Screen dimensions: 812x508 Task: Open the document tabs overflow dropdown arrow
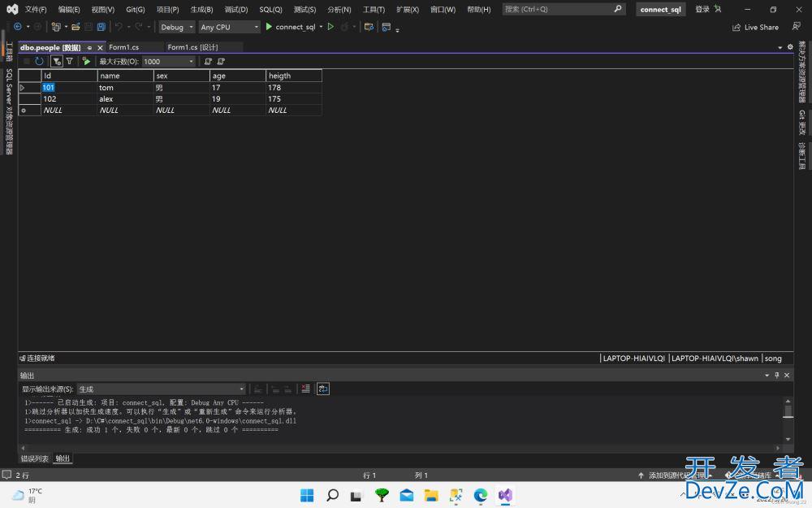tap(780, 48)
